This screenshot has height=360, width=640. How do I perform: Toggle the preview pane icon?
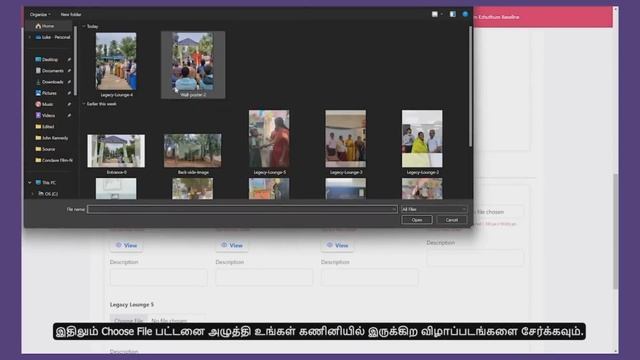tap(453, 14)
